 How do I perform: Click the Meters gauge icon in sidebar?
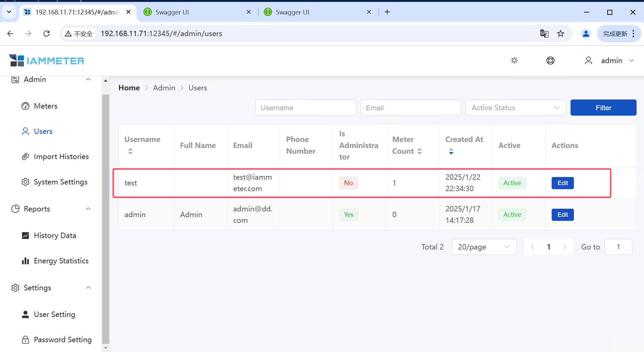tap(26, 106)
